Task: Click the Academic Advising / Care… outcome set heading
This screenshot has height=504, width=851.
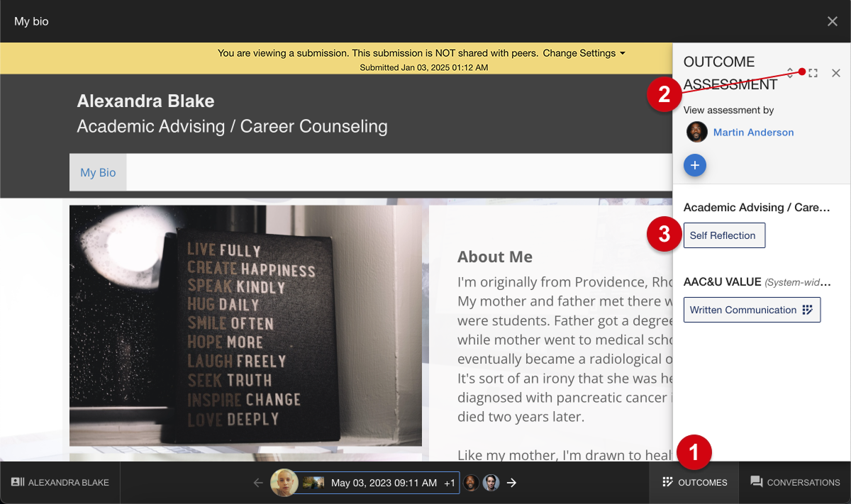Action: [x=757, y=208]
